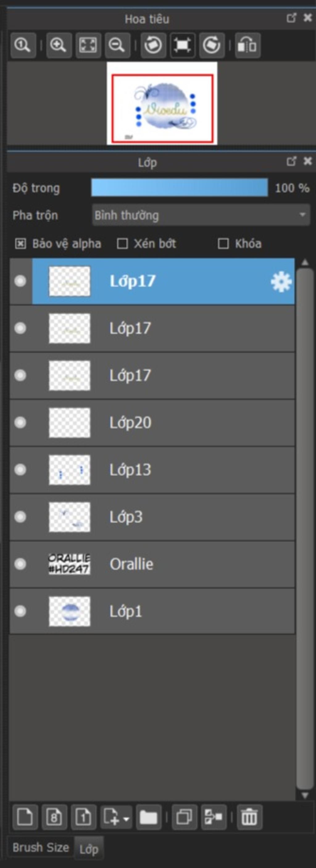Rotate canvas left in navigator
Image resolution: width=316 pixels, height=868 pixels.
153,45
